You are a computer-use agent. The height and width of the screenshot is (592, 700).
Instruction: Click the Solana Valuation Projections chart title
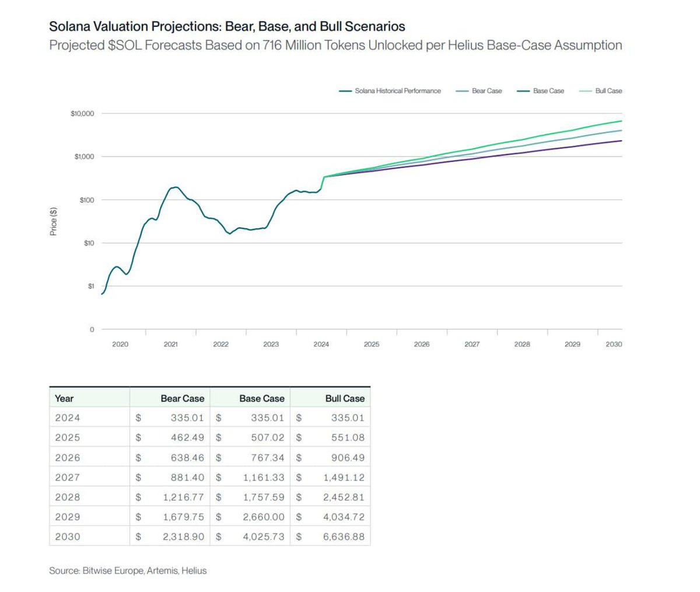point(227,26)
